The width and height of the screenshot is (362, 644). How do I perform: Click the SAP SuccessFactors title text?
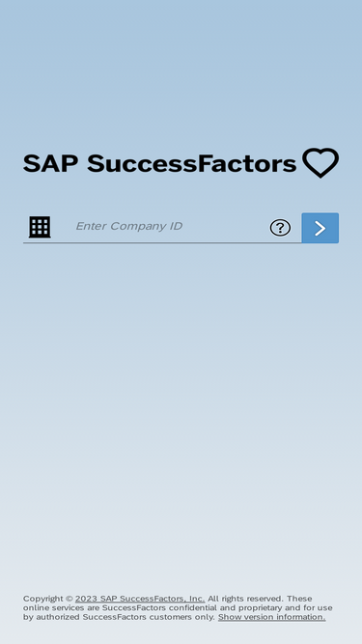click(159, 163)
